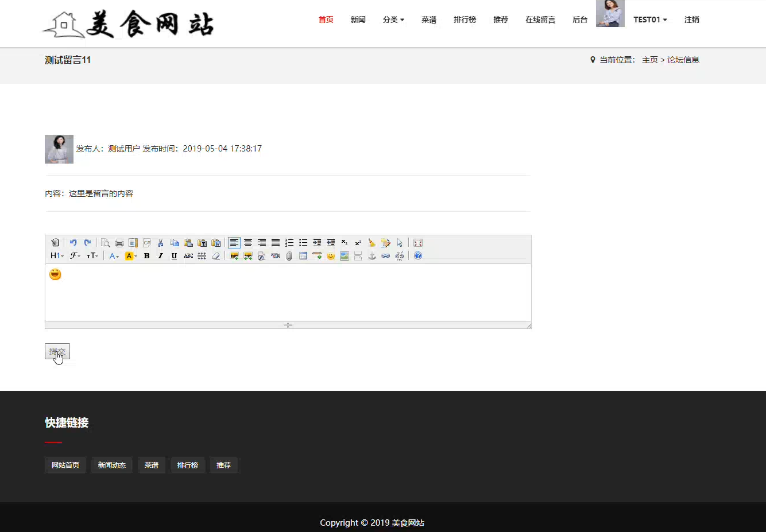Click the editor Print icon
The height and width of the screenshot is (532, 766).
pyautogui.click(x=119, y=242)
